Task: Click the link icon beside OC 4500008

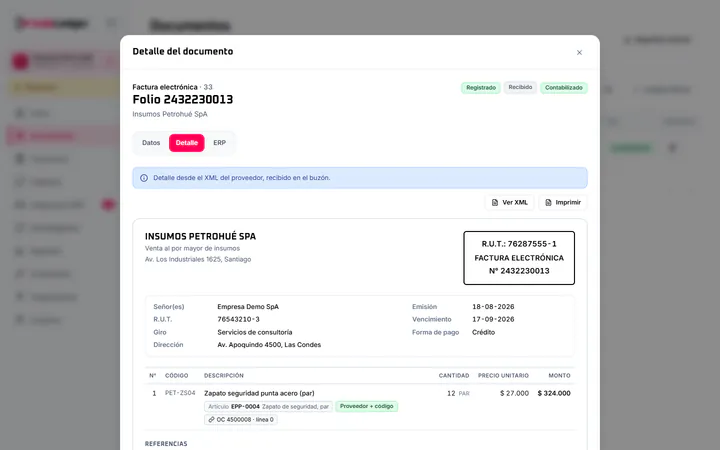Action: [211, 420]
